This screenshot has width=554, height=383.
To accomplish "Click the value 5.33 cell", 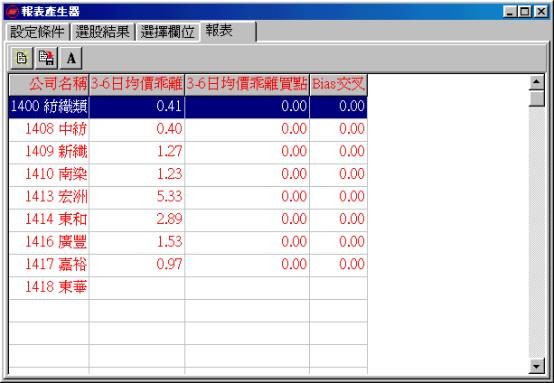I will point(137,197).
